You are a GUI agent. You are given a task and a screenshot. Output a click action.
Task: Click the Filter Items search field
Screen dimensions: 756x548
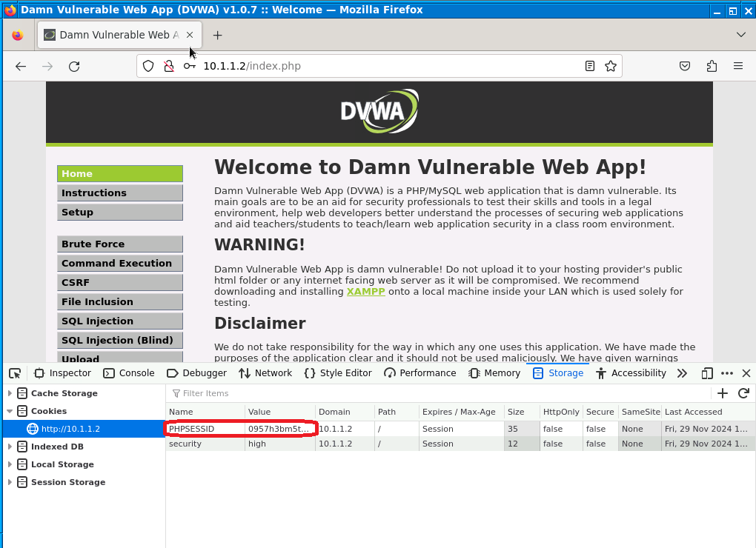point(437,393)
